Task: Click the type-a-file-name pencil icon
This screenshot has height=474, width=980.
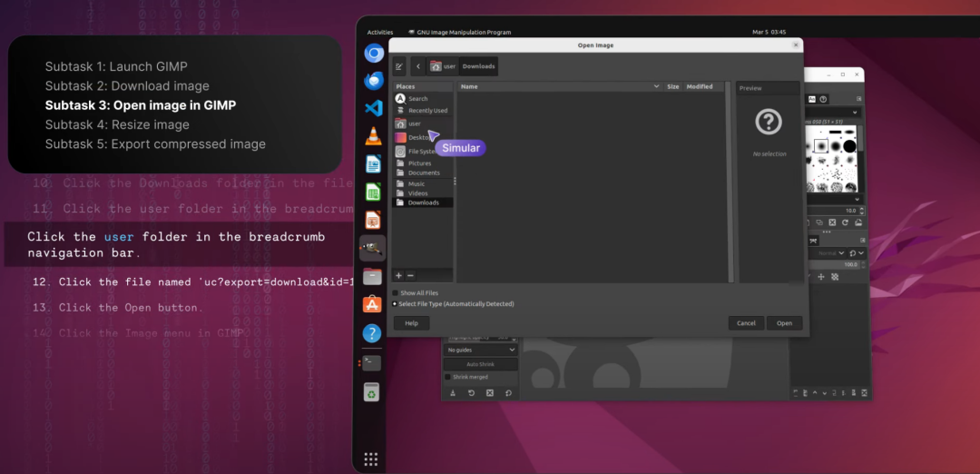Action: coord(399,66)
